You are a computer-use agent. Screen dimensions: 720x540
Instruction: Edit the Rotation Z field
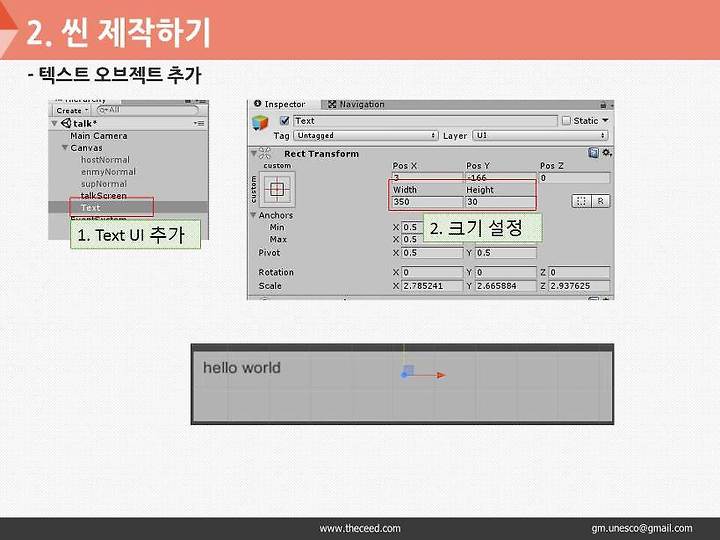point(579,272)
